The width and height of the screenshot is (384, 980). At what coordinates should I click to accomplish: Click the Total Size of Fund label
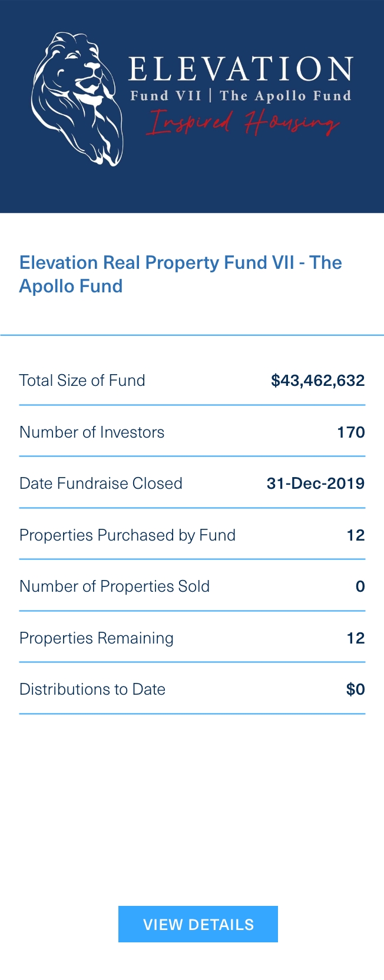[82, 381]
